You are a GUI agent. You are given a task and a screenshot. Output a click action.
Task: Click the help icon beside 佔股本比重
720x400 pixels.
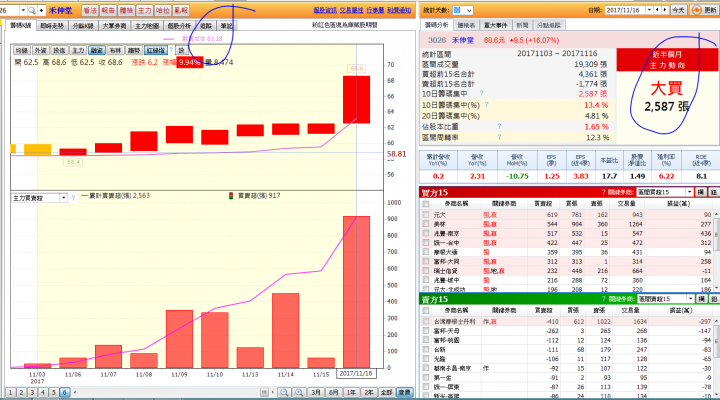point(499,126)
